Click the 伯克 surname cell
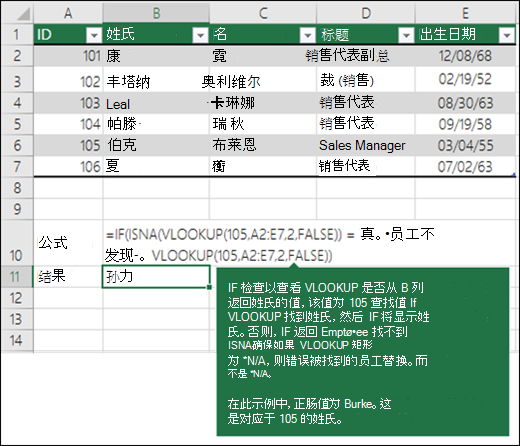This screenshot has width=520, height=446. tap(156, 145)
